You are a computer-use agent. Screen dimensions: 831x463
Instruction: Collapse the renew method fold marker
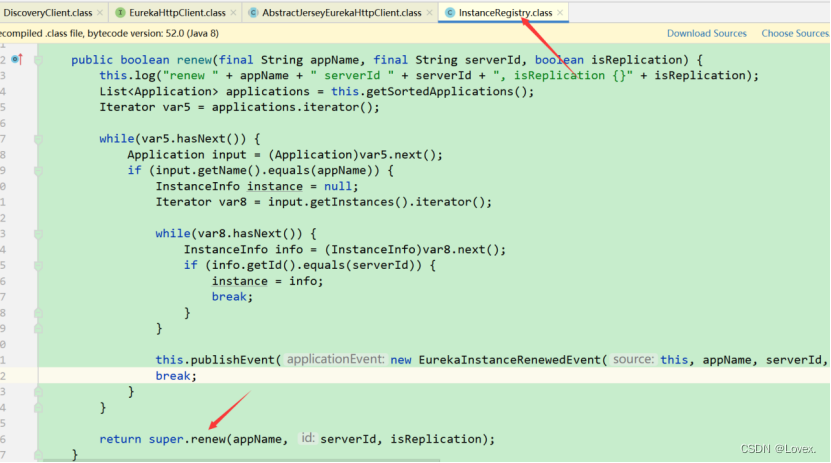[x=38, y=60]
